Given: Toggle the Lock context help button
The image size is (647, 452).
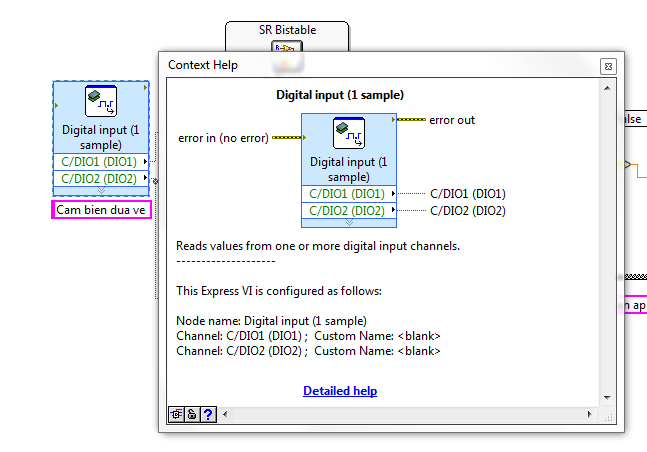Looking at the screenshot, I should 192,414.
